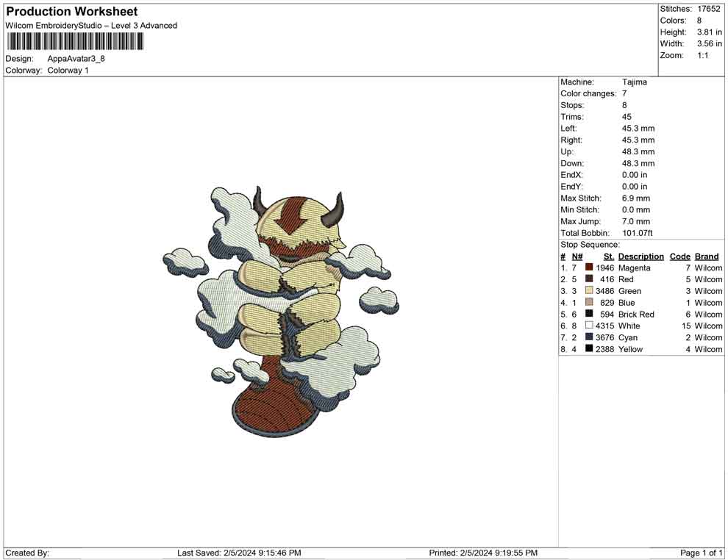728x560 pixels.
Task: Click the 'Cyan' description text
Action: (628, 337)
